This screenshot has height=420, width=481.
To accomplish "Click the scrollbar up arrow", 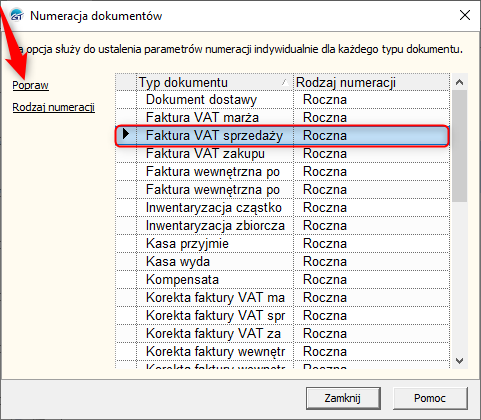I will [459, 82].
